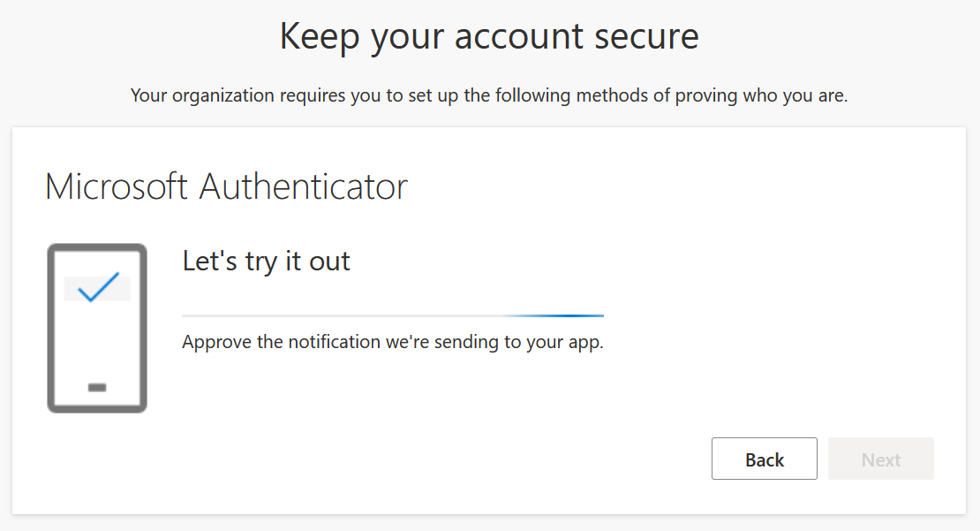
Task: Click the top edge of the phone icon
Action: coord(97,247)
